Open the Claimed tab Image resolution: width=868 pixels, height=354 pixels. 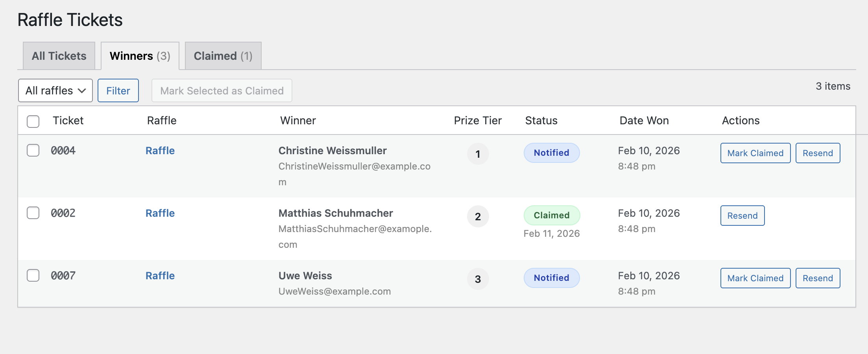(x=223, y=56)
